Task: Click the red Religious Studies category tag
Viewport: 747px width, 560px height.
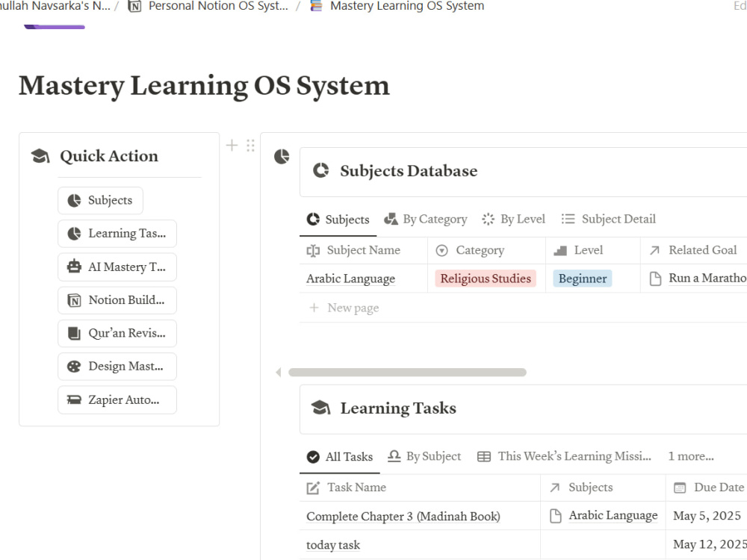Action: click(486, 279)
